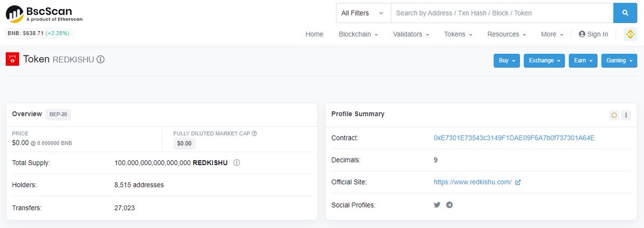Expand the Blockchain menu
This screenshot has height=228, width=644.
pos(358,34)
